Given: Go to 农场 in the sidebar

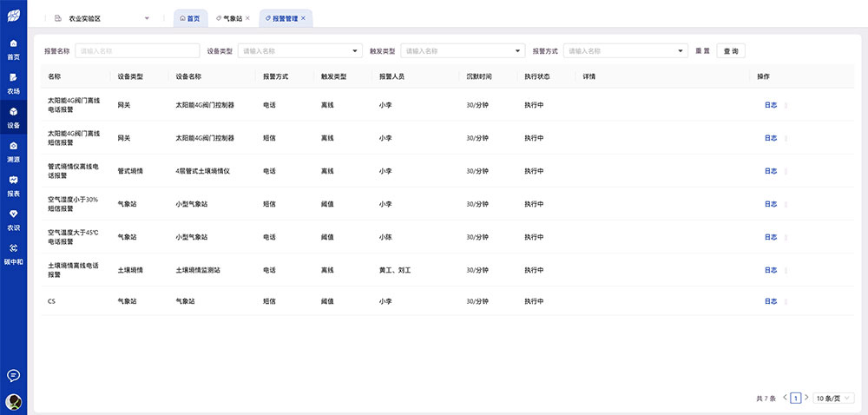Looking at the screenshot, I should point(13,83).
